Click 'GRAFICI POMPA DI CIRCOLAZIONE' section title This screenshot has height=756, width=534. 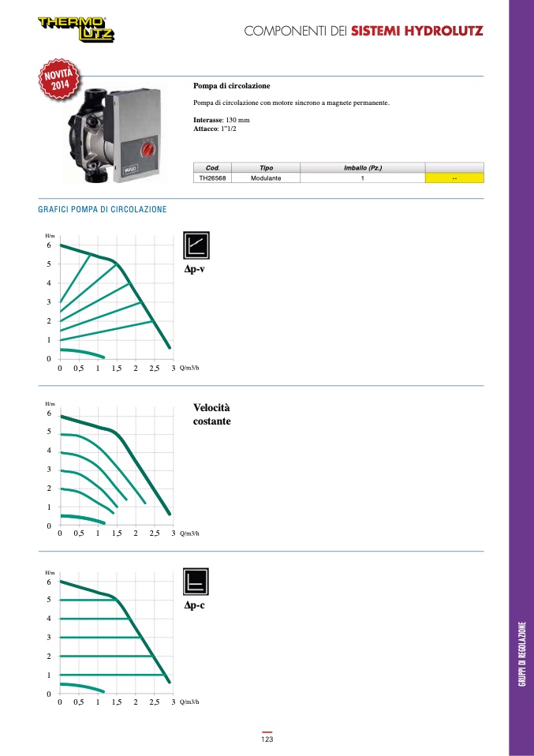103,209
